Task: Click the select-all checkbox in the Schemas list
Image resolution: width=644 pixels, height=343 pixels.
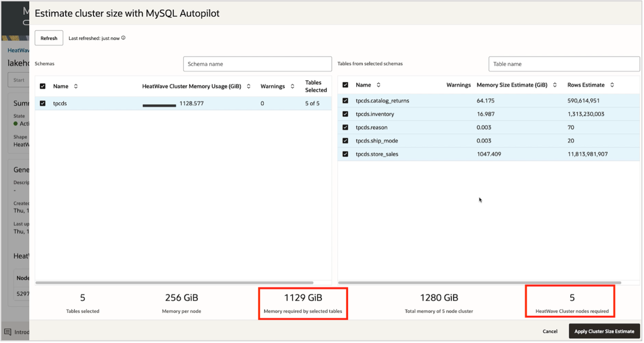Action: pos(43,86)
